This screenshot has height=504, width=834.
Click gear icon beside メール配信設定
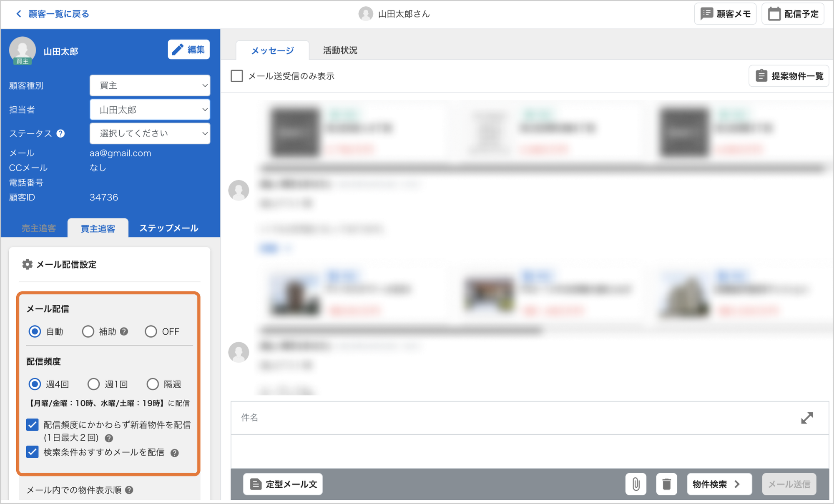28,264
